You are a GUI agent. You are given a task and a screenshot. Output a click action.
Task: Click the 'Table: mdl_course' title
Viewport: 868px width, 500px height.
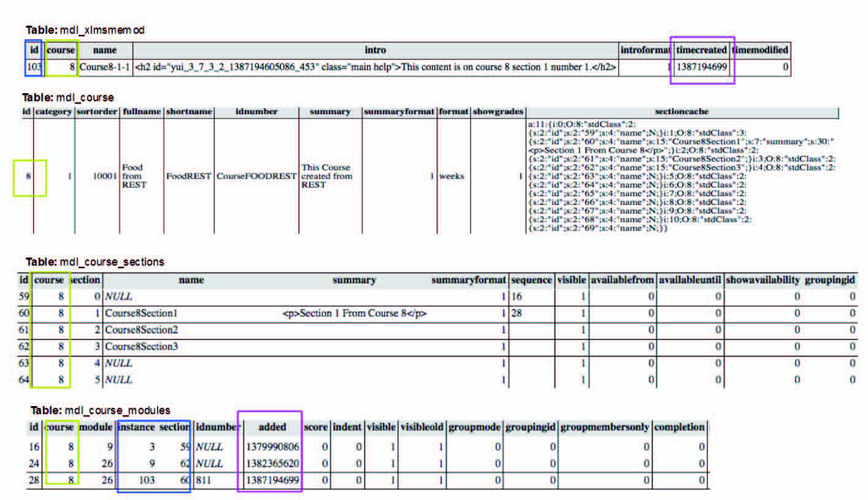68,98
